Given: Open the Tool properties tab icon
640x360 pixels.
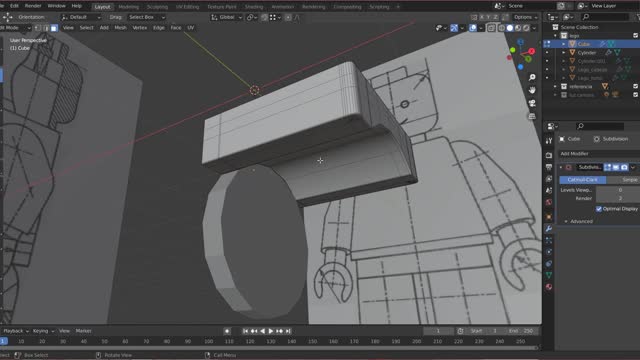Looking at the screenshot, I should (x=549, y=140).
